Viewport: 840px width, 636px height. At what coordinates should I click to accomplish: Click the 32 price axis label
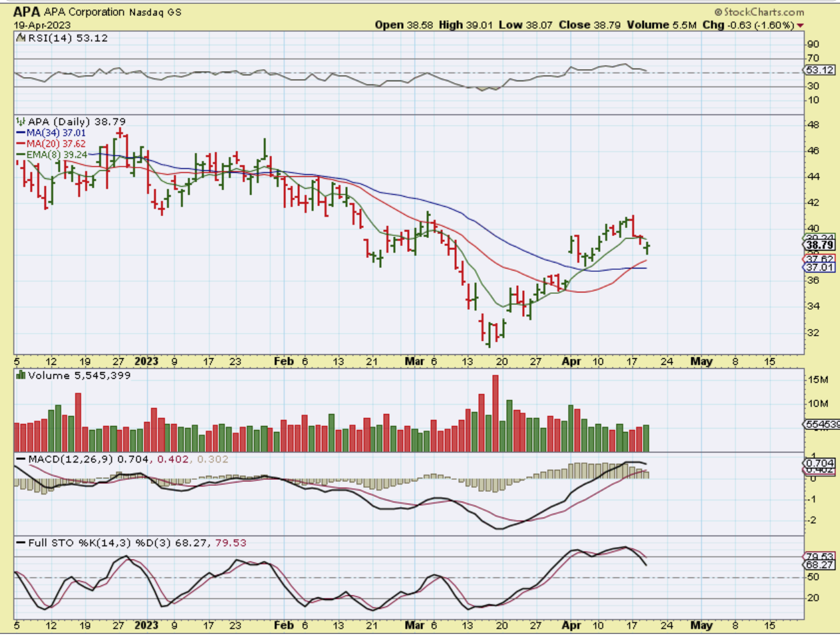tap(813, 332)
